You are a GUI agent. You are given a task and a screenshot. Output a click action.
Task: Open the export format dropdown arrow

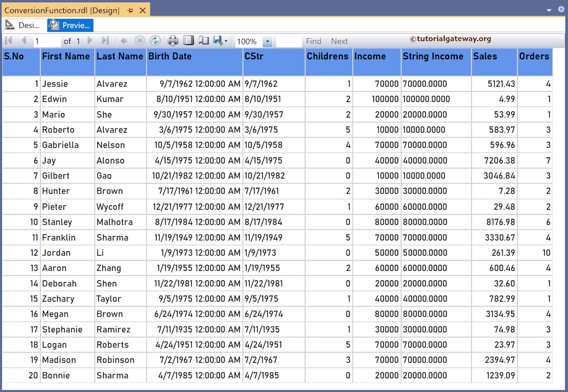(x=226, y=40)
